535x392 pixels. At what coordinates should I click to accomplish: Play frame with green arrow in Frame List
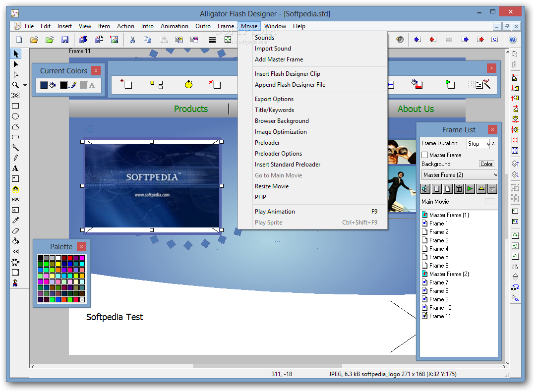(x=470, y=189)
